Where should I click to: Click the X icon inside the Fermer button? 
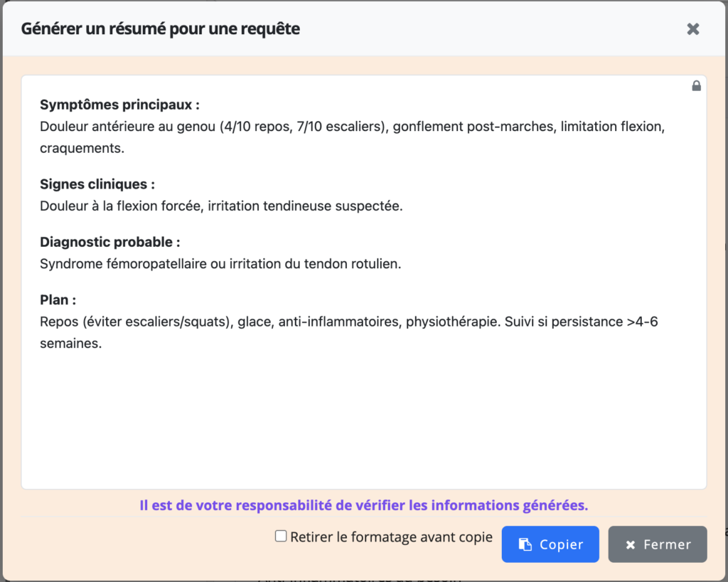630,545
